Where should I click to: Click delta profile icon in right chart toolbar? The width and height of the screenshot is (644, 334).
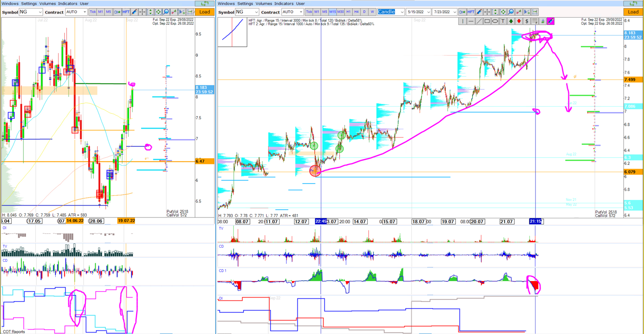tap(527, 12)
